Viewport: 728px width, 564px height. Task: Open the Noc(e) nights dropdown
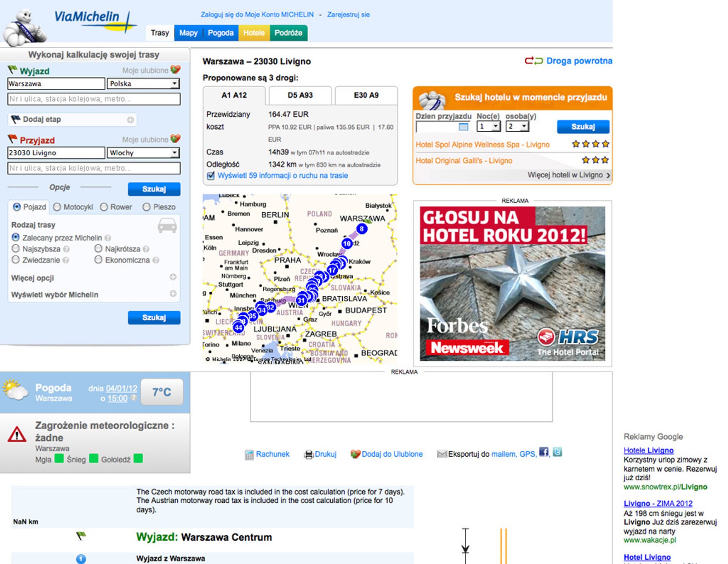(495, 126)
